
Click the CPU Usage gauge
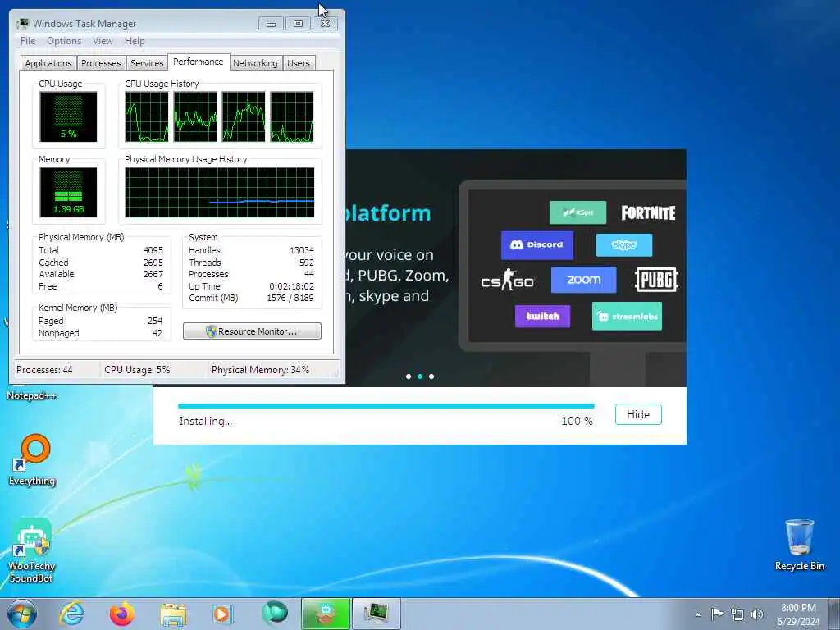click(68, 116)
